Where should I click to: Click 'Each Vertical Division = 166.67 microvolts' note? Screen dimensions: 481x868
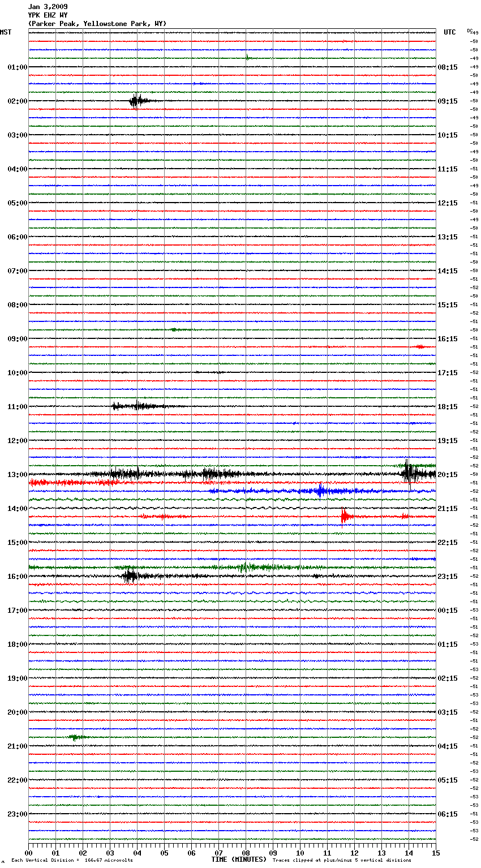[72, 860]
